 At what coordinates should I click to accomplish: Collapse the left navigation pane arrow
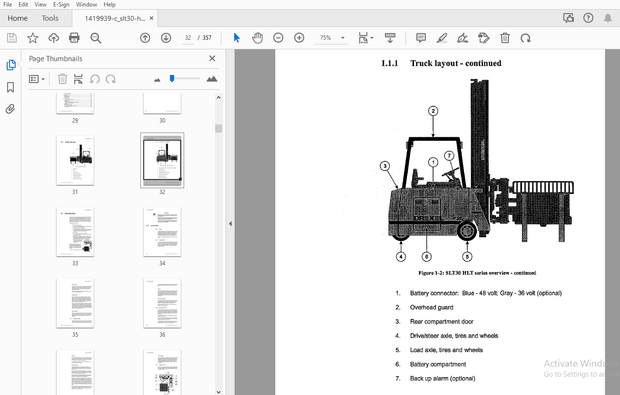230,224
